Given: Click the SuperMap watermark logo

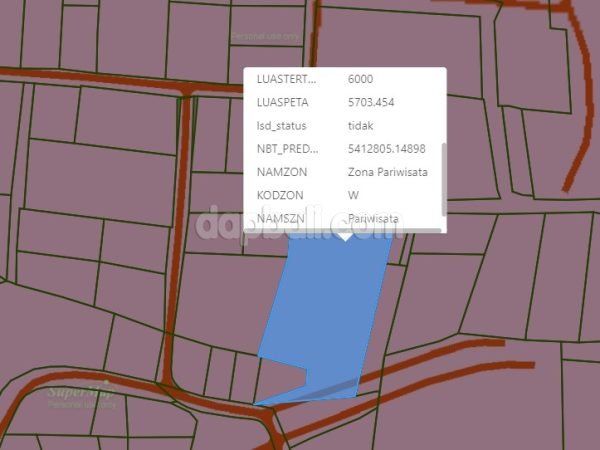Looking at the screenshot, I should [x=80, y=393].
